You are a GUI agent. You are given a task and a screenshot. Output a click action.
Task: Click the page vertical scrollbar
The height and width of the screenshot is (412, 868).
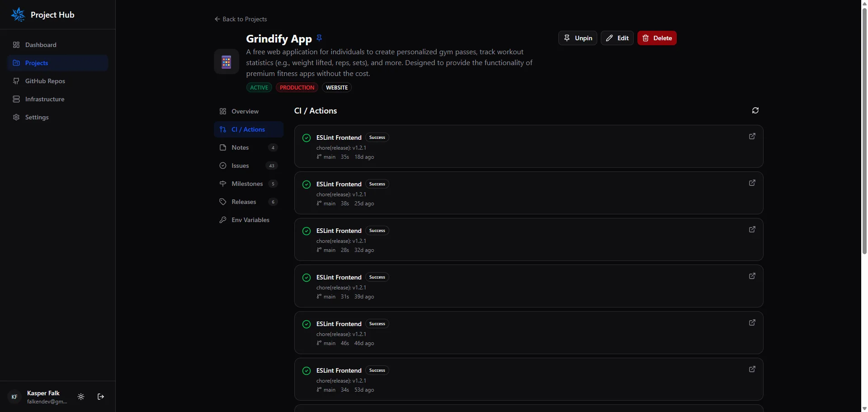tap(864, 131)
